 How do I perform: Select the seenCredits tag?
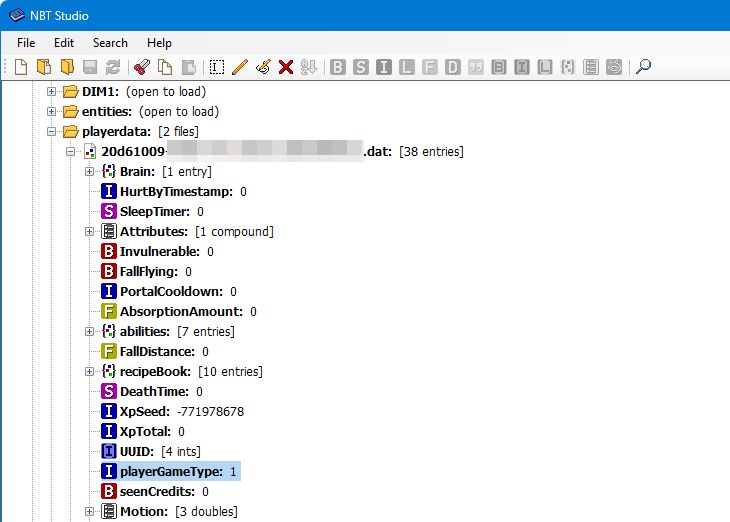point(155,492)
